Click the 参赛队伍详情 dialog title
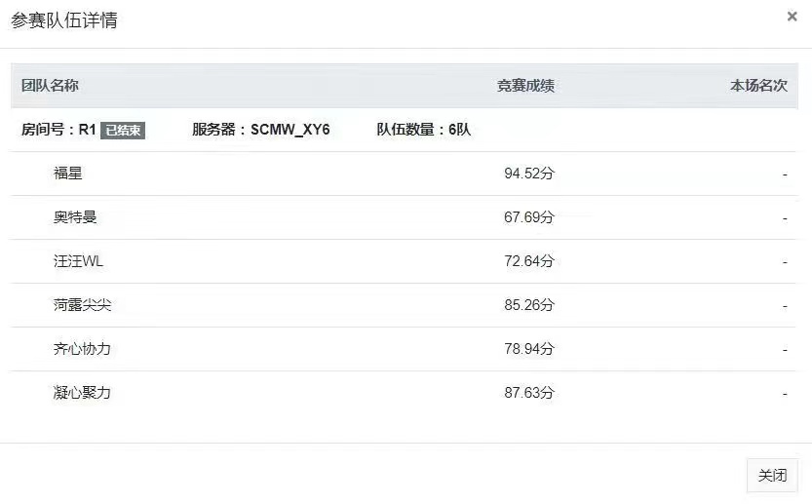The width and height of the screenshot is (812, 504). 64,20
